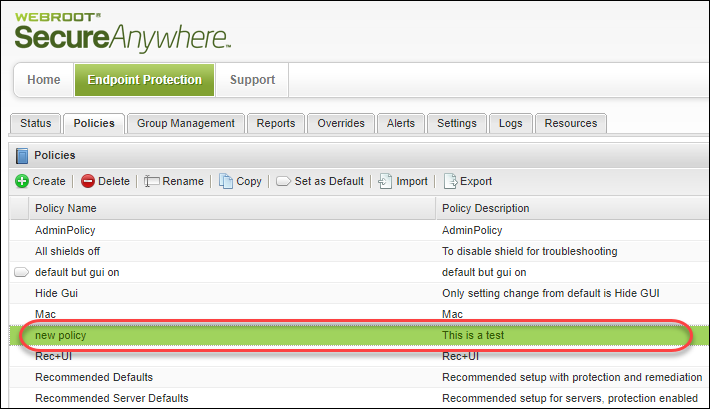
Task: Sort by the Policy Name column header
Action: [x=232, y=208]
